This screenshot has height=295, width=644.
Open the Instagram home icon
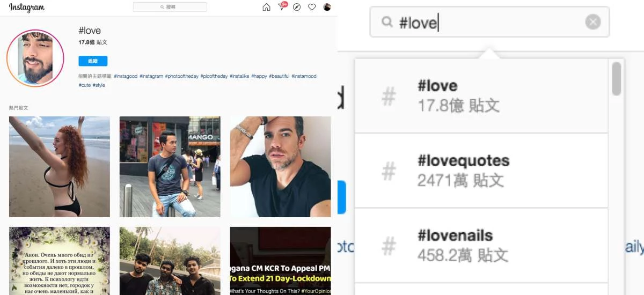(x=266, y=7)
